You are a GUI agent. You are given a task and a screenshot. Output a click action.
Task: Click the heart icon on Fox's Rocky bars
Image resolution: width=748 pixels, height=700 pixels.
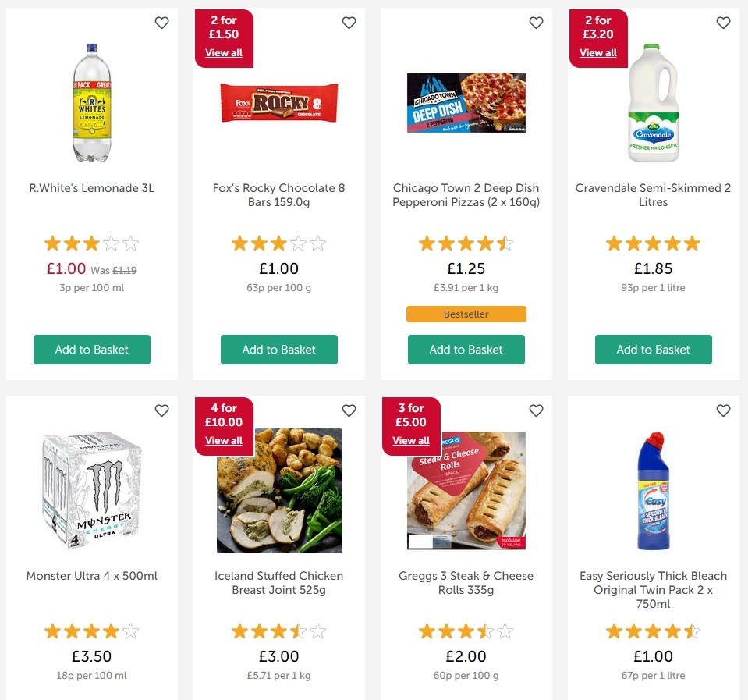(349, 23)
